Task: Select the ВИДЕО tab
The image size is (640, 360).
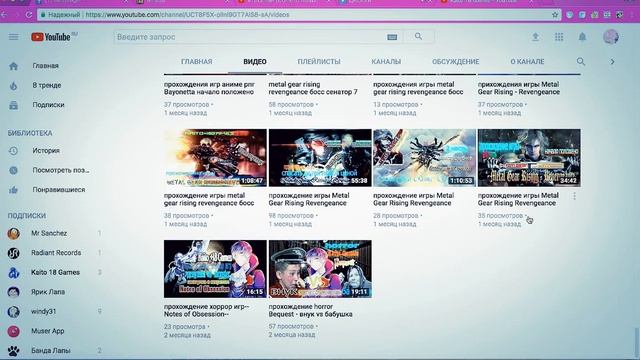Action: pyautogui.click(x=255, y=62)
